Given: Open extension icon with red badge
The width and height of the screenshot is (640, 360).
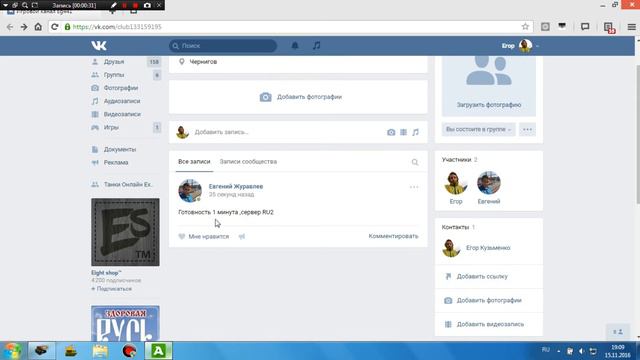Looking at the screenshot, I should click(x=609, y=27).
